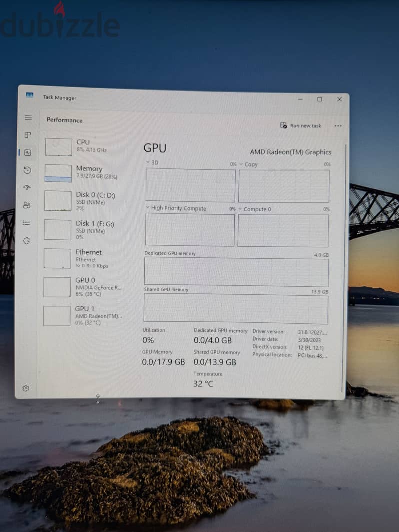Screen dimensions: 399x532
Task: Open the Users sidebar icon
Action: point(27,205)
